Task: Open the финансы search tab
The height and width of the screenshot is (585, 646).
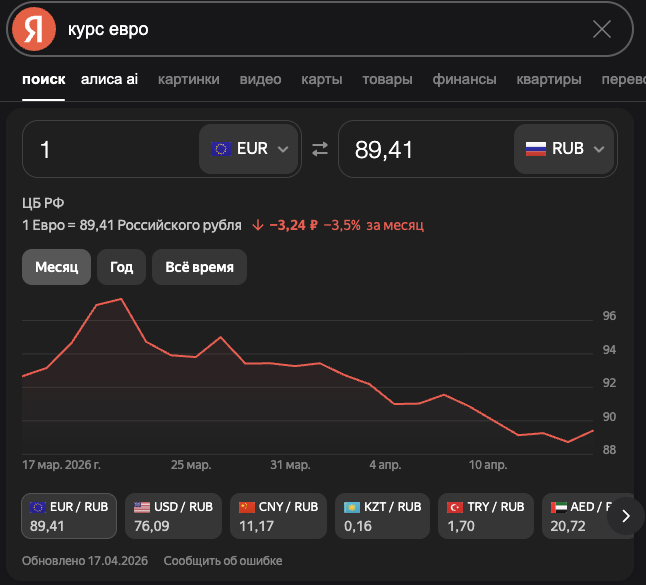Action: [464, 80]
